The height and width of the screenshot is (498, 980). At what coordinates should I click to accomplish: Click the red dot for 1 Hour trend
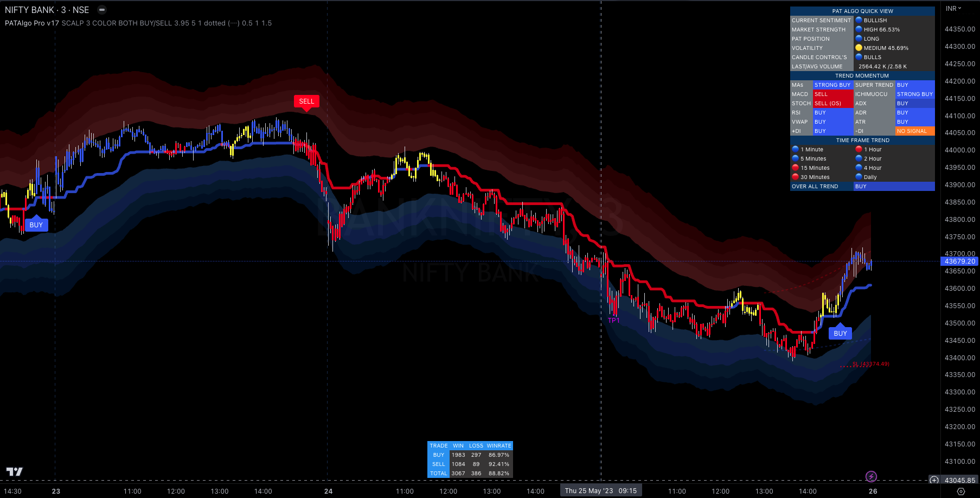click(x=859, y=149)
